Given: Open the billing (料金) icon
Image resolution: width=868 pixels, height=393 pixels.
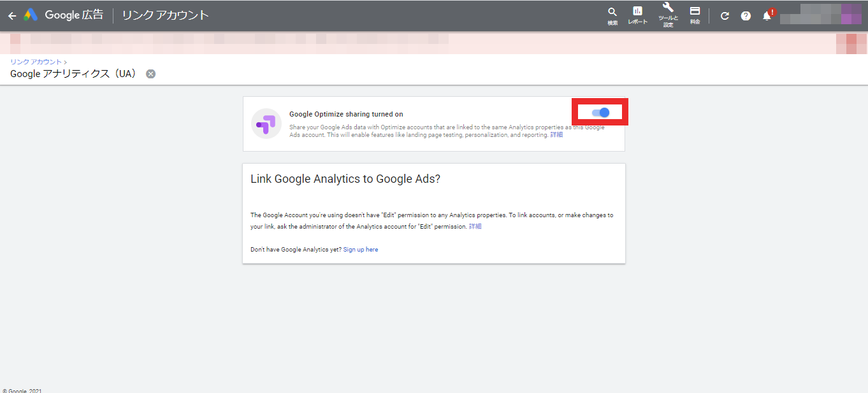Looking at the screenshot, I should [695, 16].
